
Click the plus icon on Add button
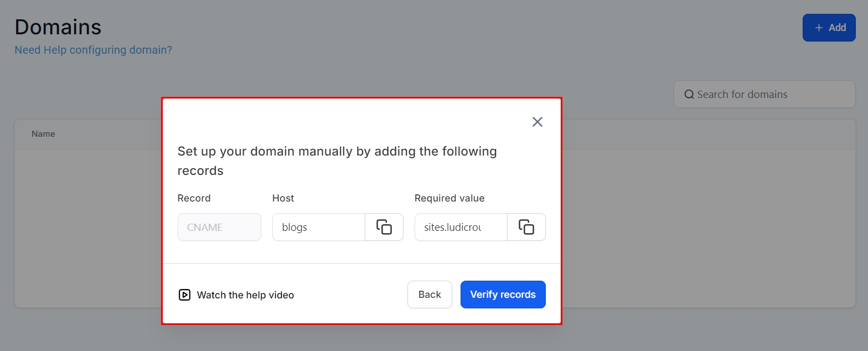pyautogui.click(x=819, y=28)
